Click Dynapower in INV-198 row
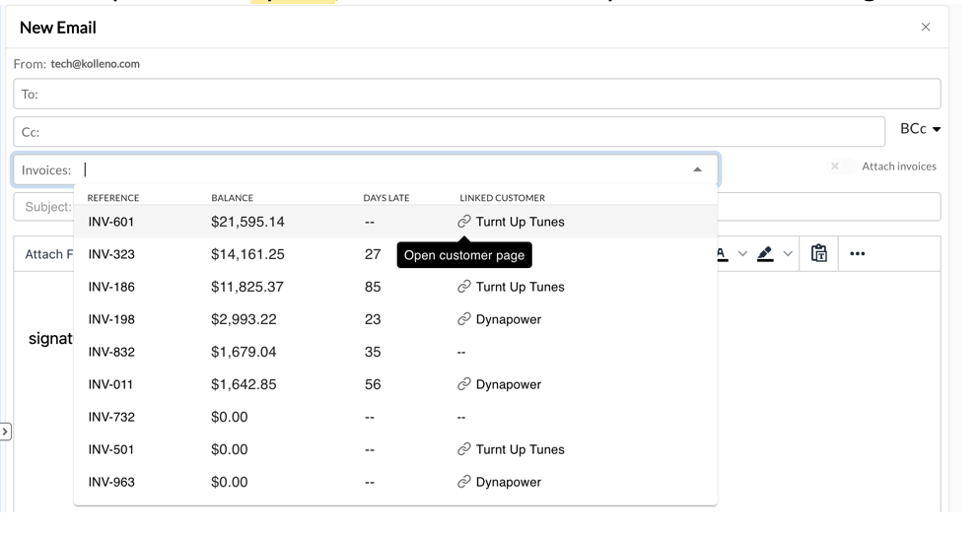The height and width of the screenshot is (534, 980). click(x=509, y=319)
